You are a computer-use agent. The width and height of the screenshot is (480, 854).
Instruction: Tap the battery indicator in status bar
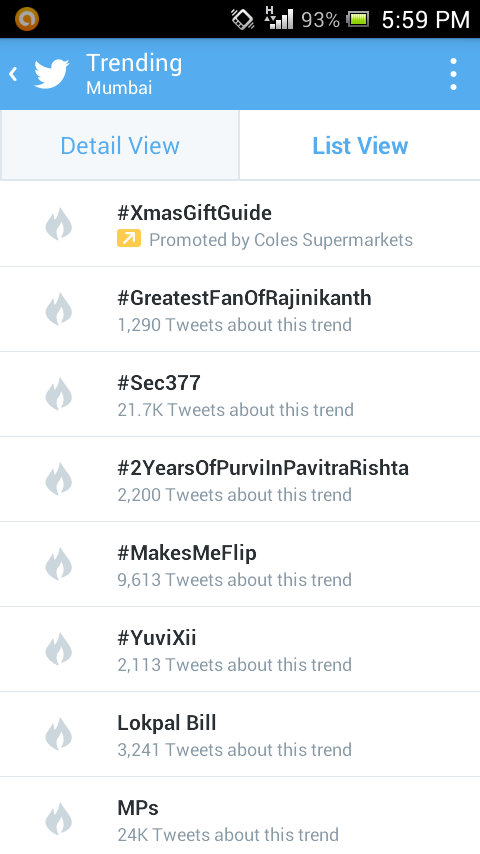point(358,20)
